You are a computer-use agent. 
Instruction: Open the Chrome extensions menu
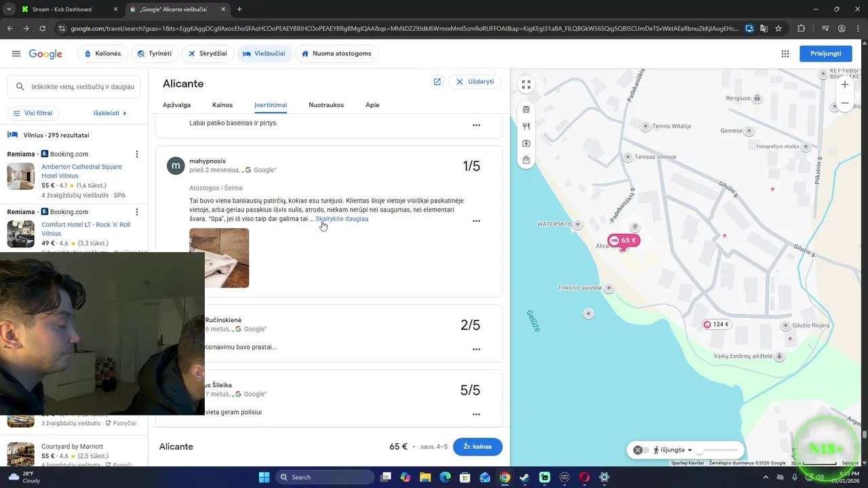click(x=801, y=28)
